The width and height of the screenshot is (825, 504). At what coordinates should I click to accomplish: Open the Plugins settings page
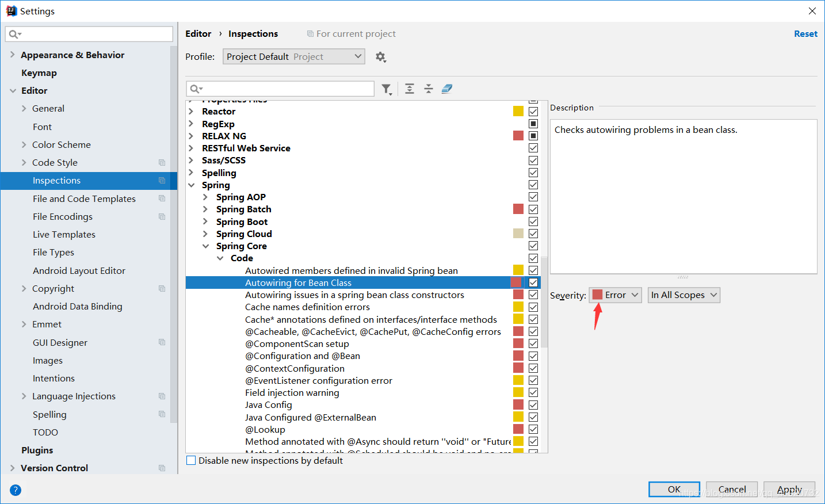point(37,450)
